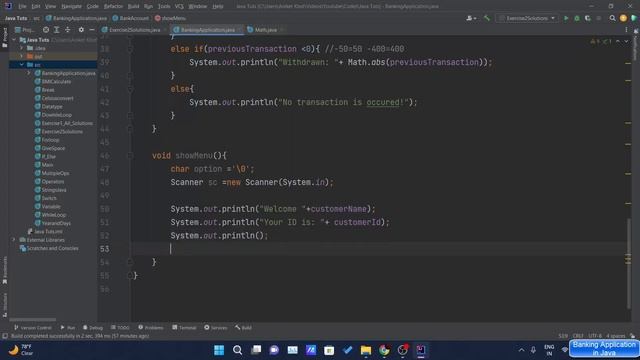This screenshot has width=640, height=360.
Task: Expand External Libraries in project tree
Action: pyautogui.click(x=14, y=240)
